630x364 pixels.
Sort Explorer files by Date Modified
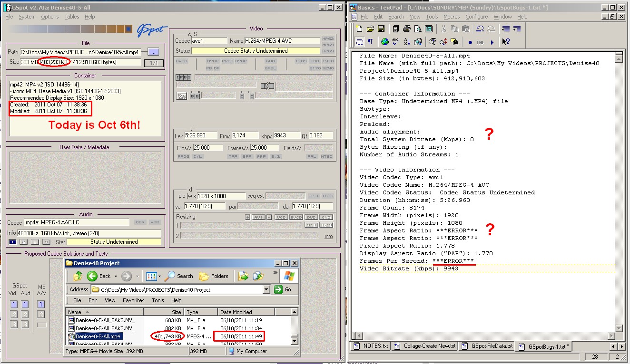[x=246, y=312]
